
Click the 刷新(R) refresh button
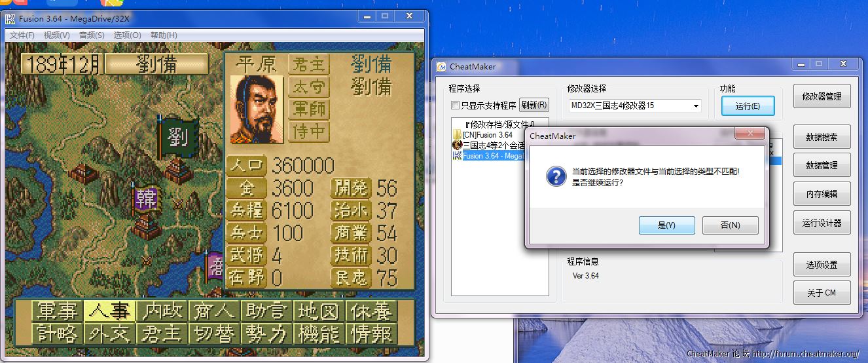tap(534, 105)
